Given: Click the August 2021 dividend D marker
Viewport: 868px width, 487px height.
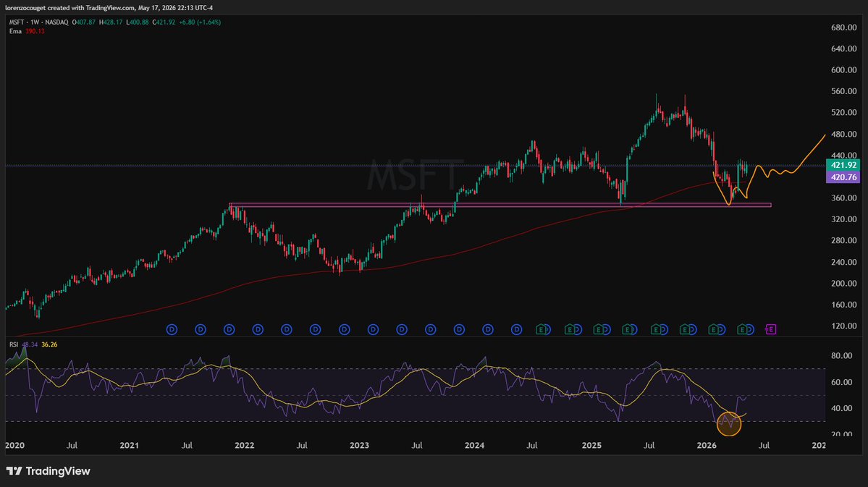Looking at the screenshot, I should point(201,329).
